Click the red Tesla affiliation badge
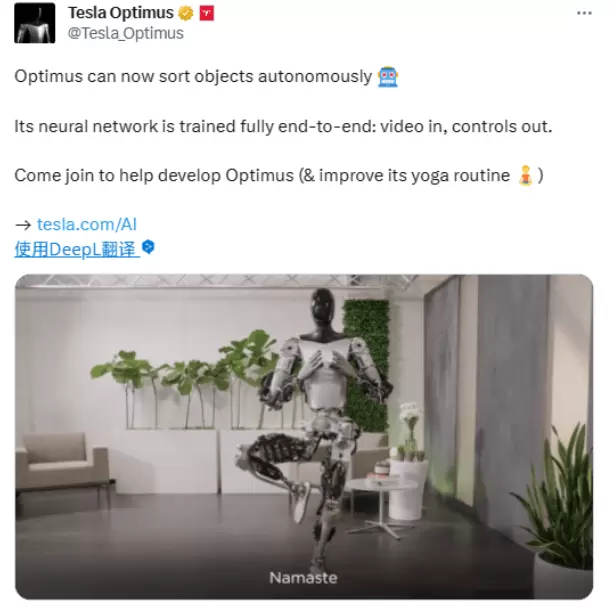 pos(206,13)
